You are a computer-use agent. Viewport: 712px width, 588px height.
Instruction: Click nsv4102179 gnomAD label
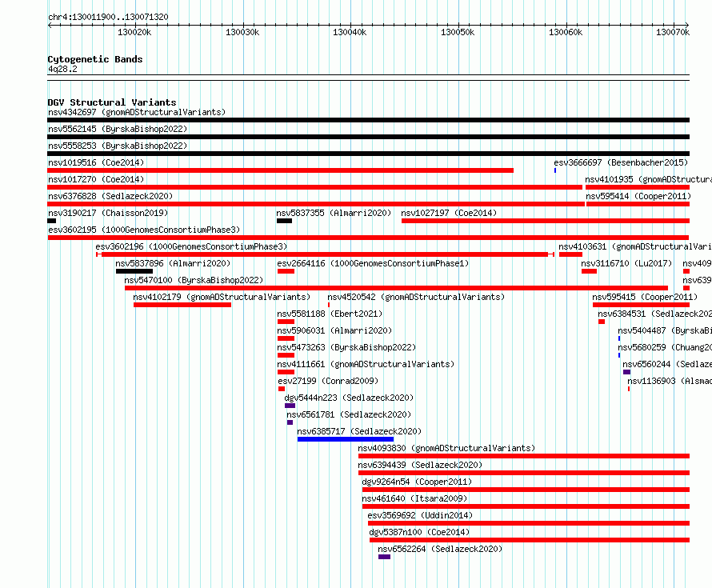click(222, 297)
